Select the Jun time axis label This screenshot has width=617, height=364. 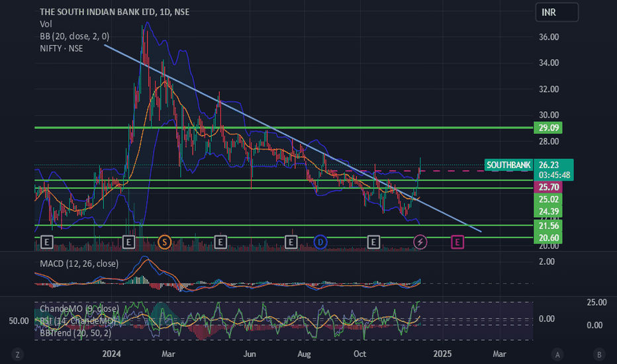(x=250, y=354)
